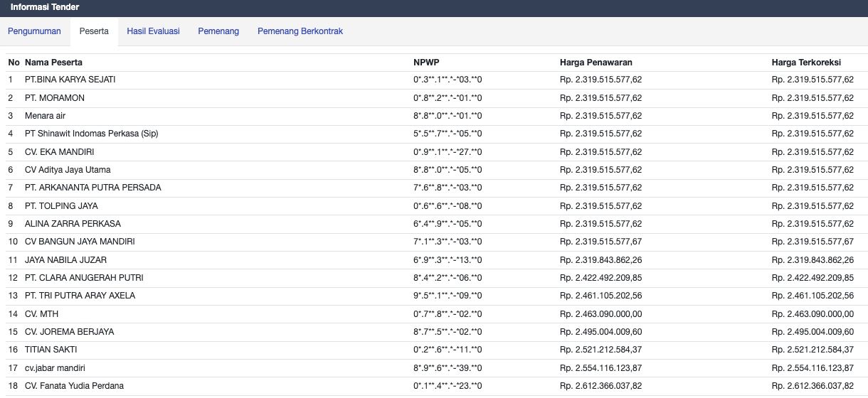The width and height of the screenshot is (868, 398).
Task: Switch to Hasil Evaluasi tab
Action: (153, 31)
